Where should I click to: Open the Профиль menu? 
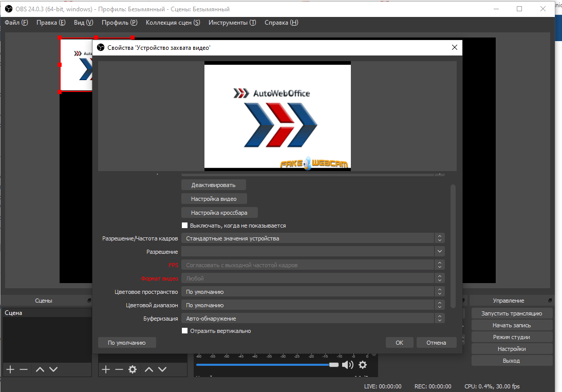[119, 23]
